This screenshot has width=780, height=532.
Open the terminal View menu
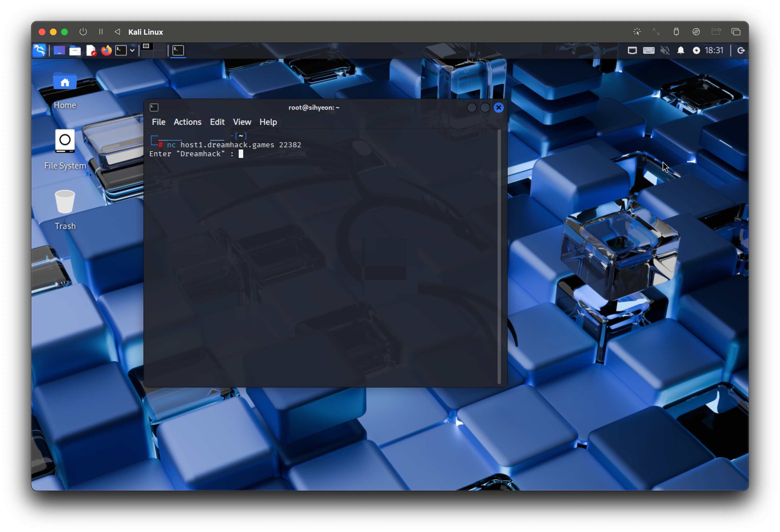tap(242, 122)
